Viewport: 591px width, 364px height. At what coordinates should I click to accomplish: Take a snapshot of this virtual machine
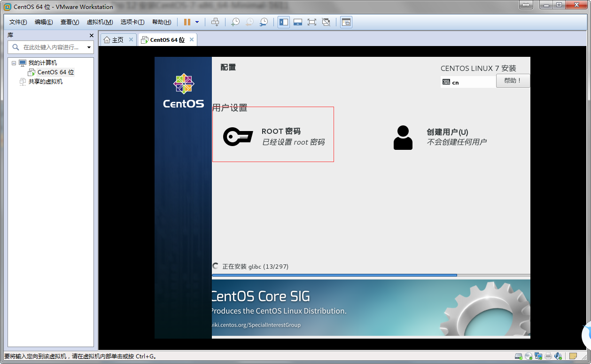[235, 22]
